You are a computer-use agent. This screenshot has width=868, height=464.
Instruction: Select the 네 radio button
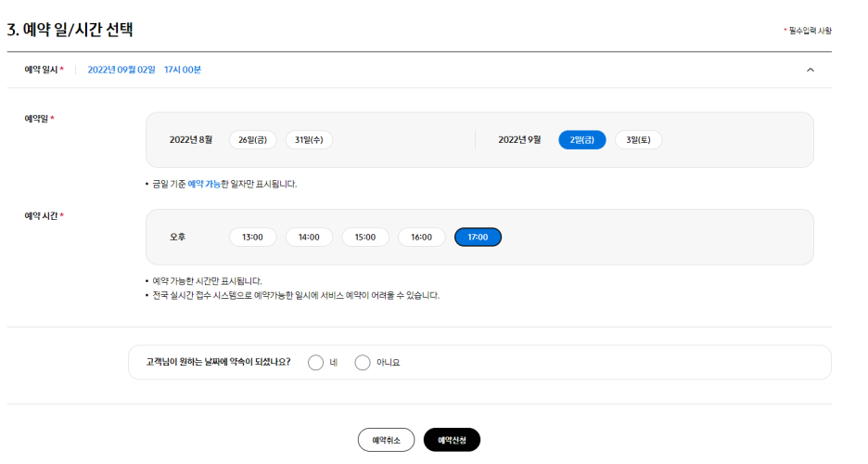[x=315, y=363]
